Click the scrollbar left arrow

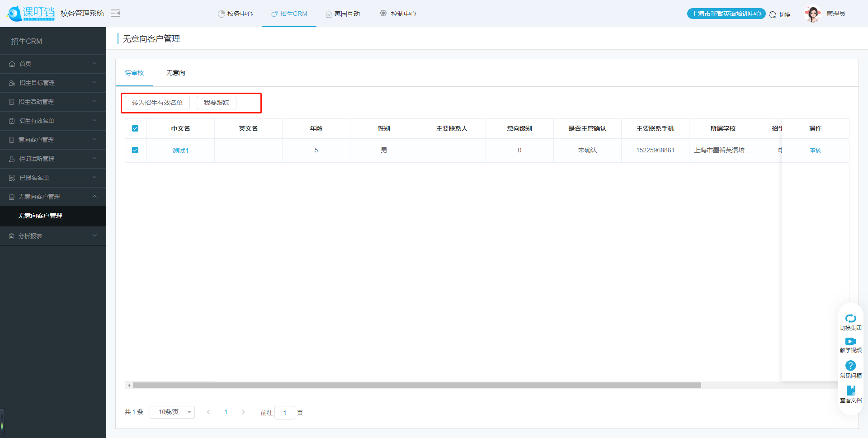coord(129,386)
